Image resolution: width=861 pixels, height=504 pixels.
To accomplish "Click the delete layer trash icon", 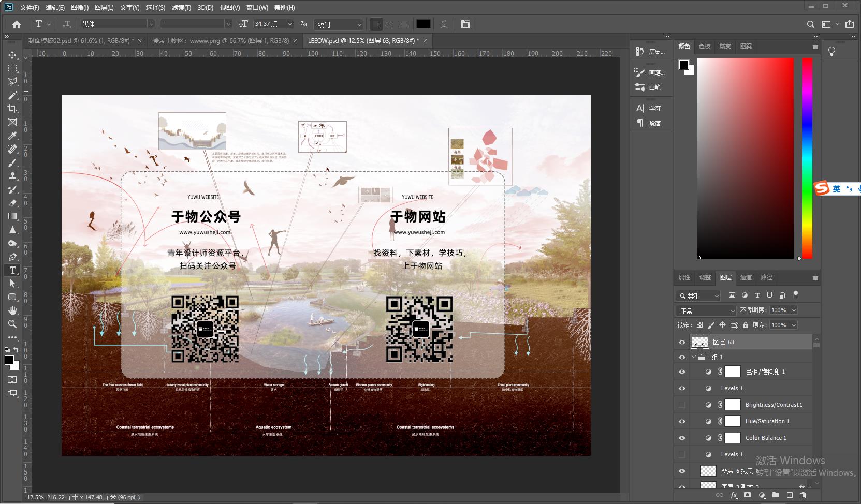I will click(x=804, y=495).
